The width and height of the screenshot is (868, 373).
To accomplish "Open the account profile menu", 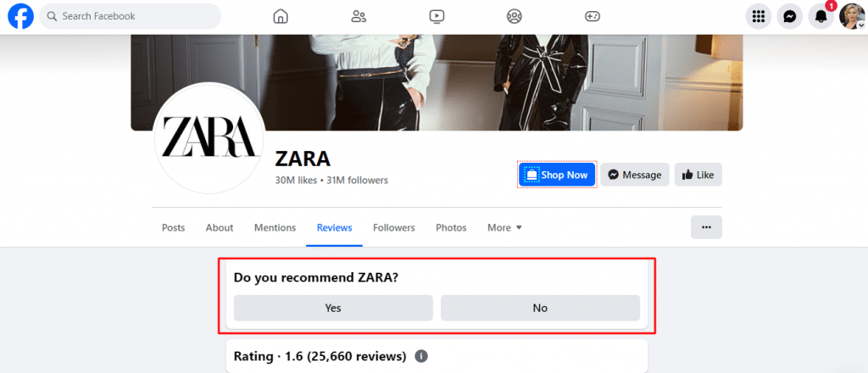I will (x=852, y=16).
